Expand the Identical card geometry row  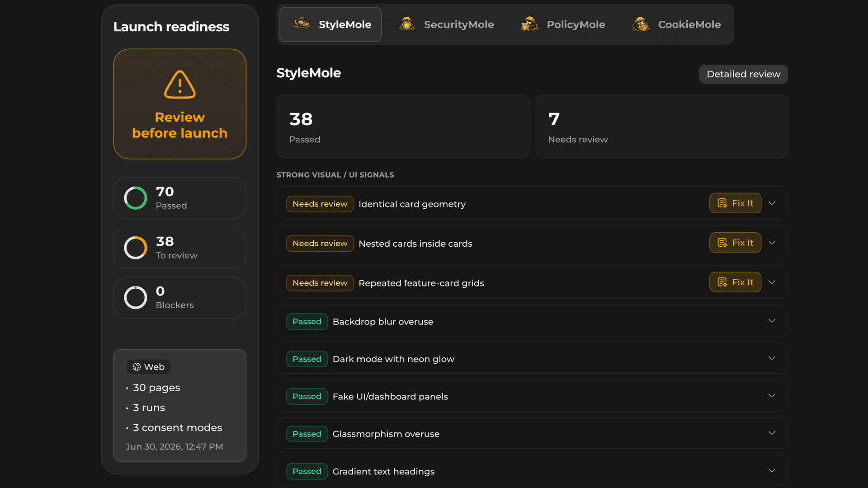click(x=772, y=203)
